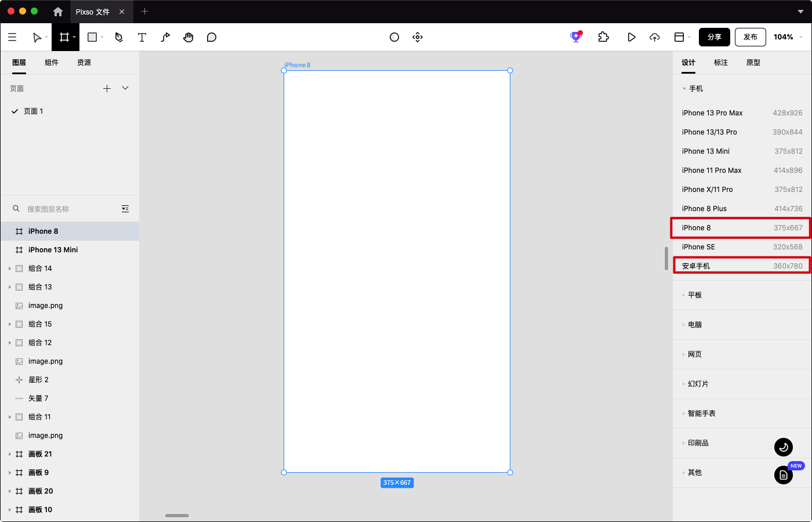Collapse the 手机 preset section
812x522 pixels.
pos(684,89)
